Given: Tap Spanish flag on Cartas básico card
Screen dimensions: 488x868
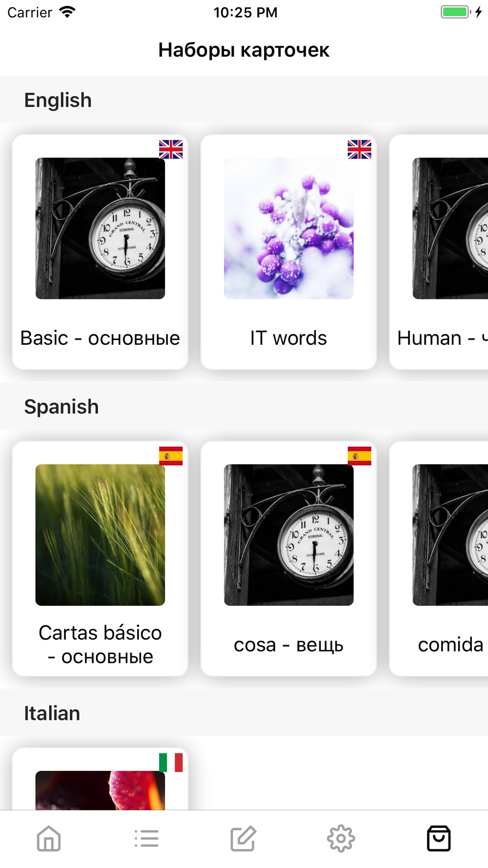Looking at the screenshot, I should tap(171, 456).
